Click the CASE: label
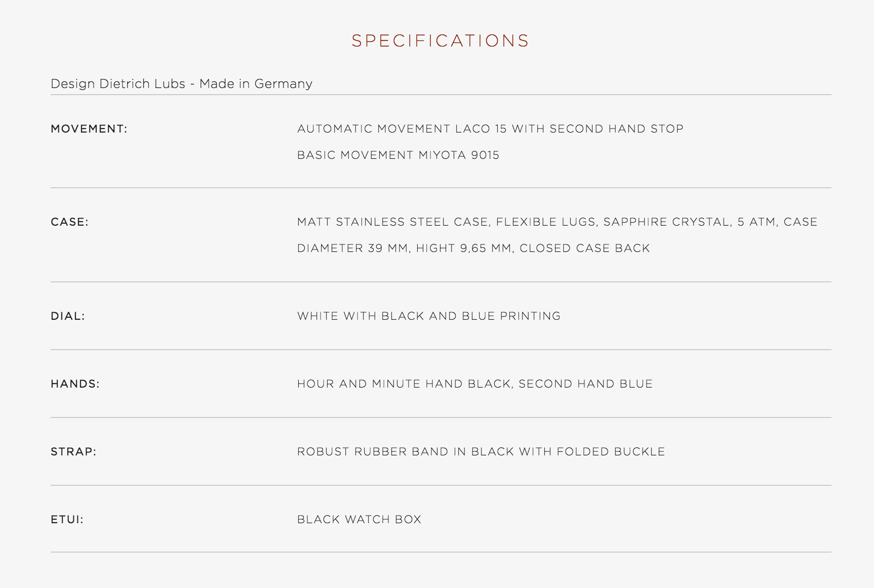 point(69,222)
